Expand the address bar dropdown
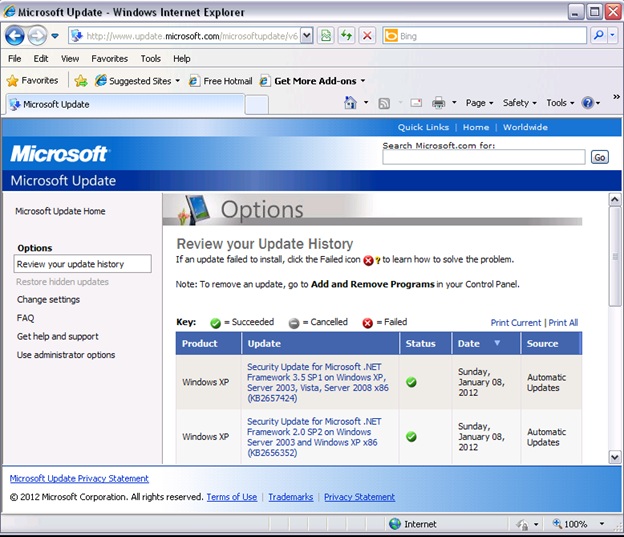 (306, 36)
